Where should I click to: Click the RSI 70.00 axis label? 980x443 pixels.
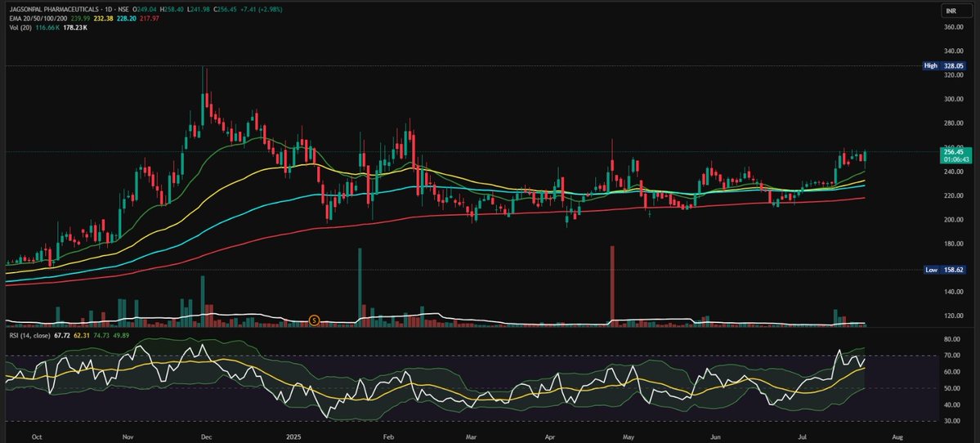tap(952, 356)
